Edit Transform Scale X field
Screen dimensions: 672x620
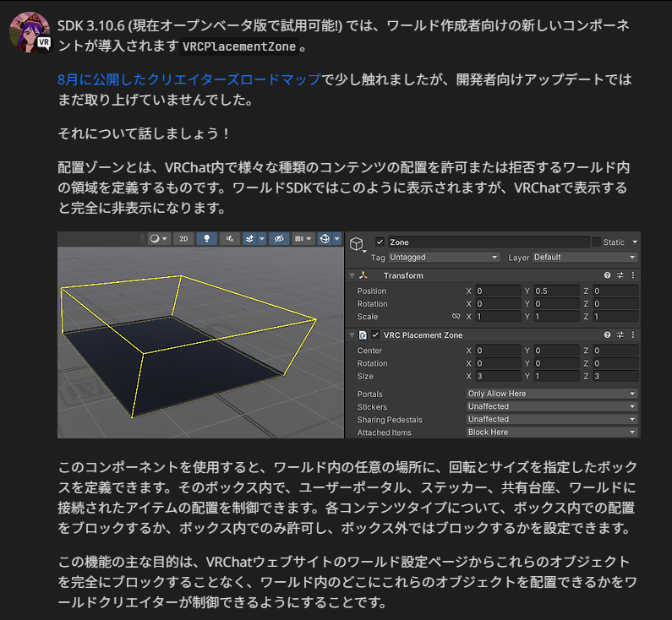tap(498, 317)
